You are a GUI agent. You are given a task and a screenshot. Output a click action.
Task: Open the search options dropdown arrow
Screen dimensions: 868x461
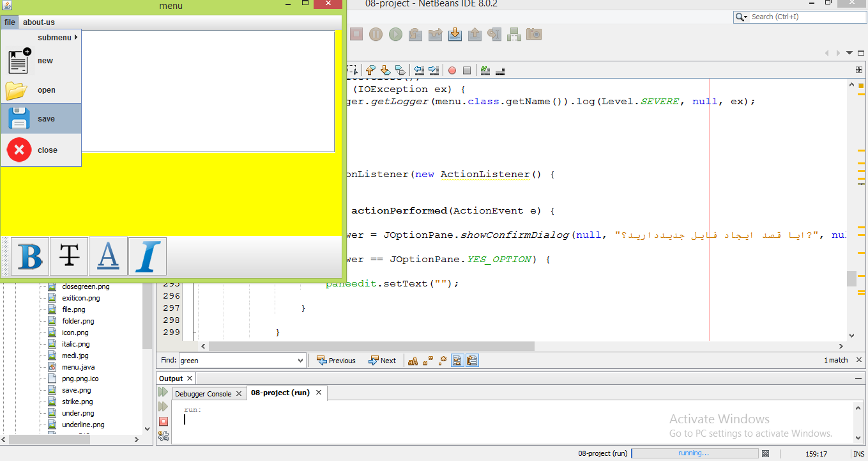741,17
